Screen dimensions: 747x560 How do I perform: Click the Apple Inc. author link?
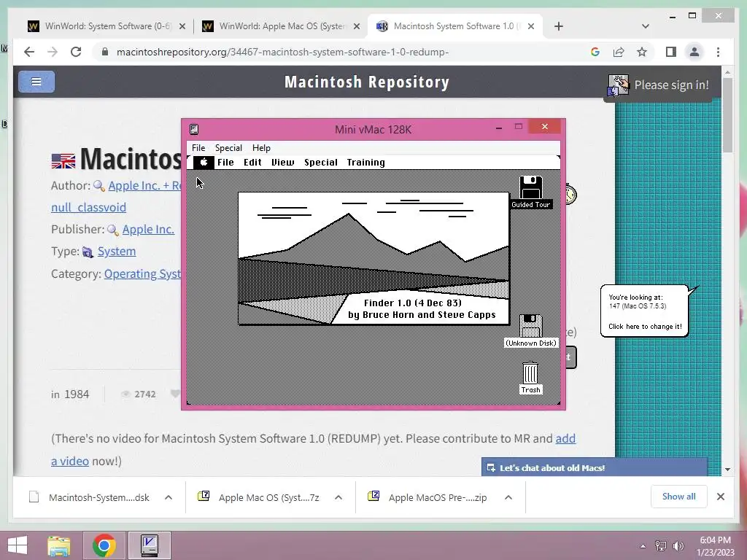coord(145,186)
